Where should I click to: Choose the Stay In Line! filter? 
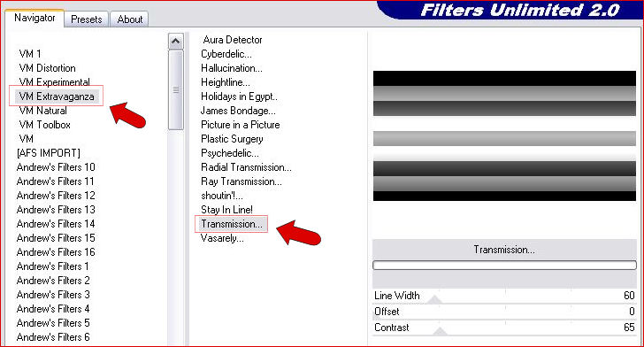point(226,210)
